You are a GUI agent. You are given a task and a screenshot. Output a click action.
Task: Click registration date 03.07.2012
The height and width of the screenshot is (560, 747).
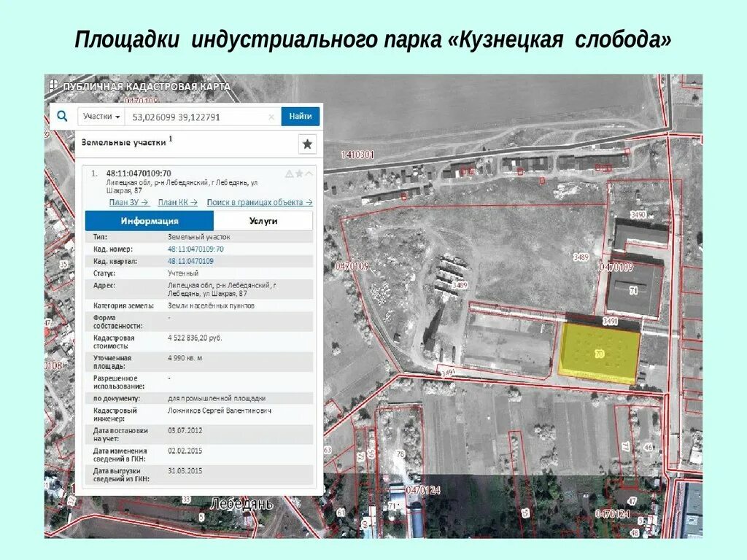[x=185, y=430]
